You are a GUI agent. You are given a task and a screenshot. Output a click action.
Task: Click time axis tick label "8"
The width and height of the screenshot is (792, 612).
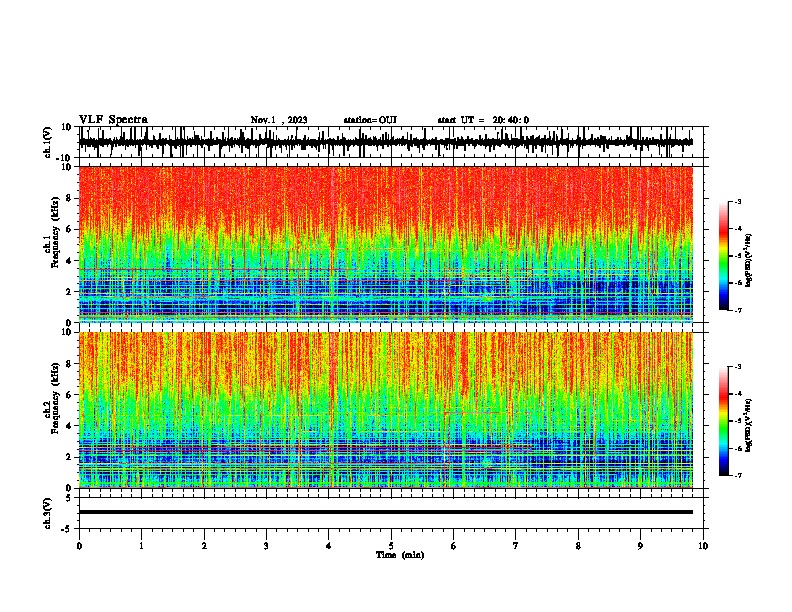pyautogui.click(x=578, y=546)
